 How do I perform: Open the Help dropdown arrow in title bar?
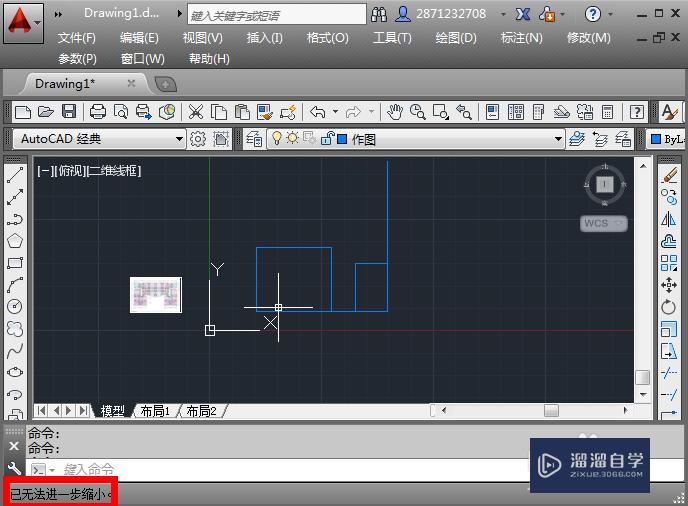[x=610, y=14]
